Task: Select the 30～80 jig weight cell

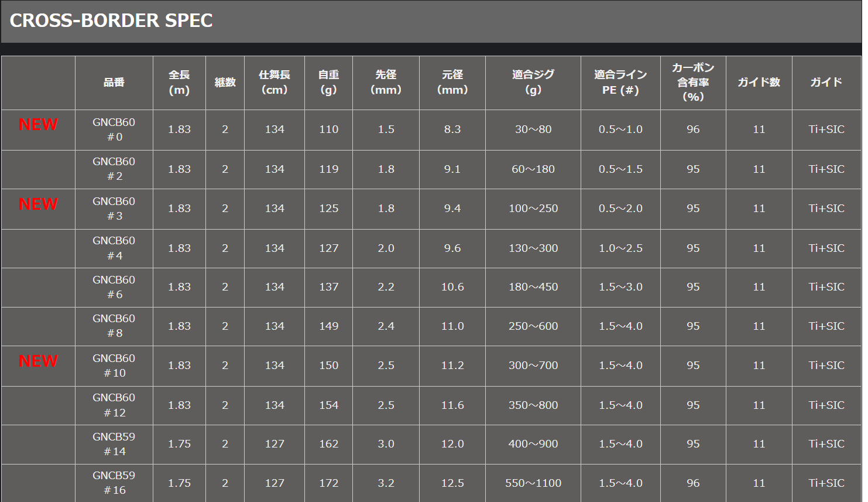Action: pos(533,129)
